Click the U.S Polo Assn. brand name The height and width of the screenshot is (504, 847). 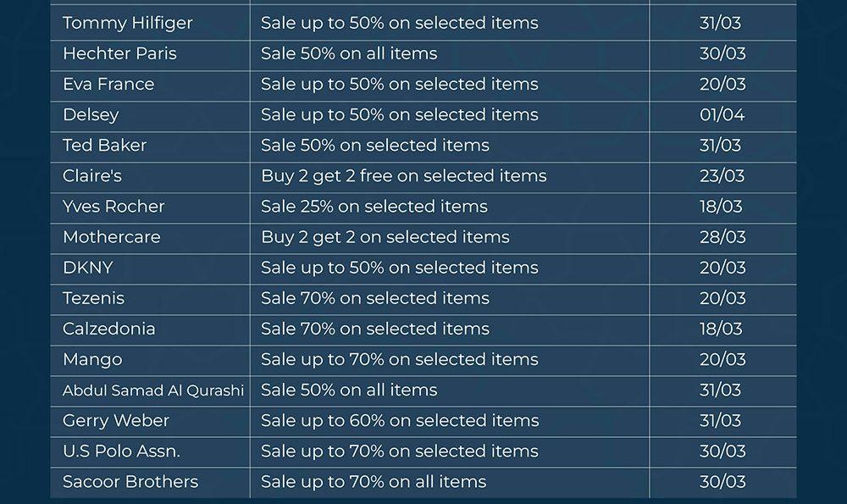click(x=121, y=451)
